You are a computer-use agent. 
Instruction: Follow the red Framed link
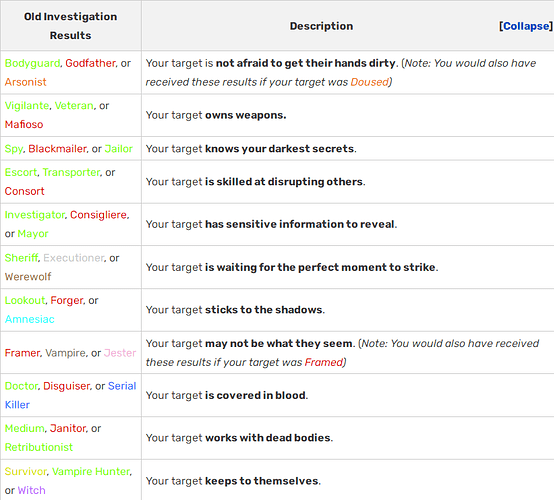coord(324,363)
